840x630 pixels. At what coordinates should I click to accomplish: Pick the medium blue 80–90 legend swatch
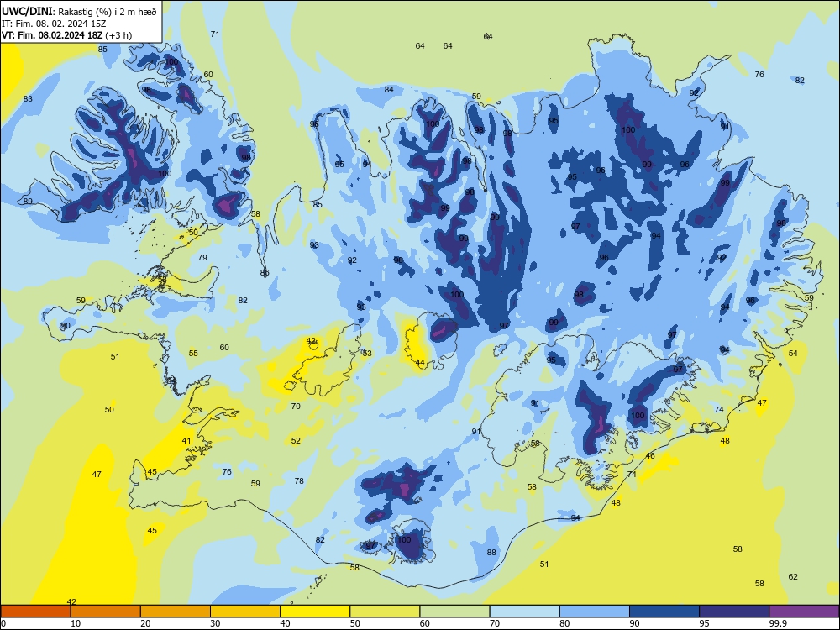(594, 612)
